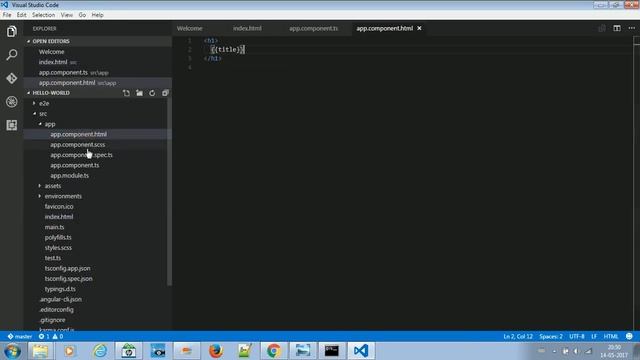Open styles.scss in the explorer
The width and height of the screenshot is (640, 360).
(x=58, y=248)
